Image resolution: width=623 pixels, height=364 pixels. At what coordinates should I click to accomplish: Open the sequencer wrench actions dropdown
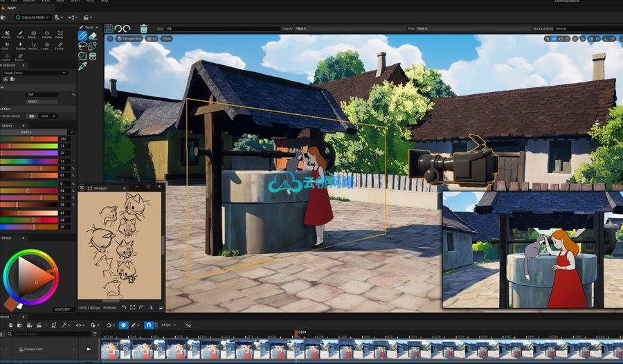[66, 325]
